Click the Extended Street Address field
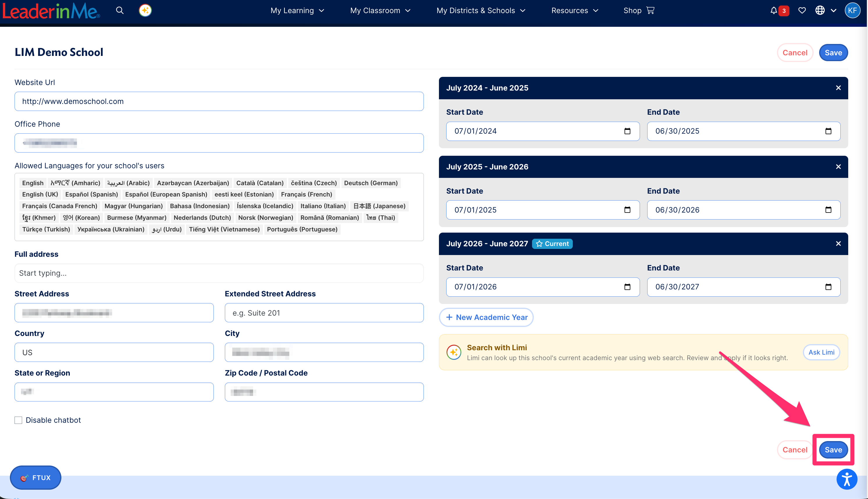Screen dimensions: 868x499 tap(324, 313)
